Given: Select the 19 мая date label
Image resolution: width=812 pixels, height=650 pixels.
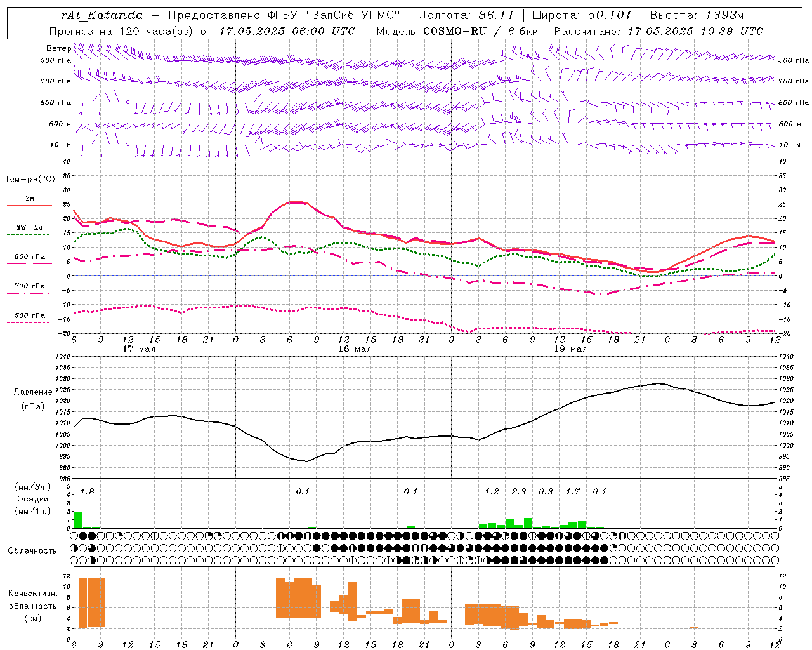Looking at the screenshot, I should (x=570, y=349).
